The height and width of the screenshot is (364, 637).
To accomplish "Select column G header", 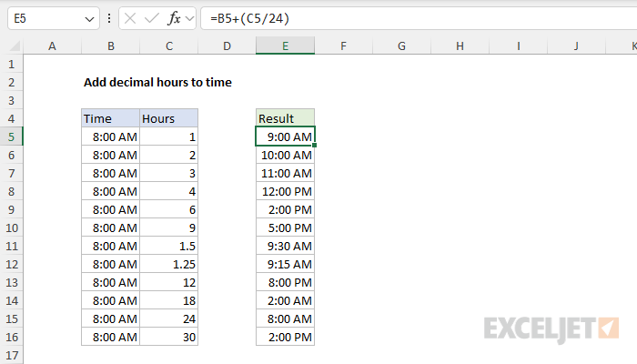I will pos(402,45).
